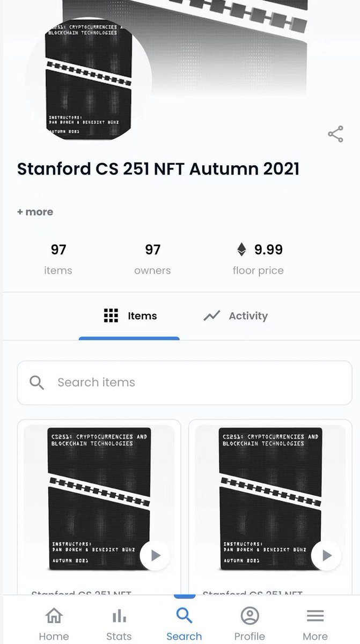Play the second NFT card video

(x=326, y=555)
